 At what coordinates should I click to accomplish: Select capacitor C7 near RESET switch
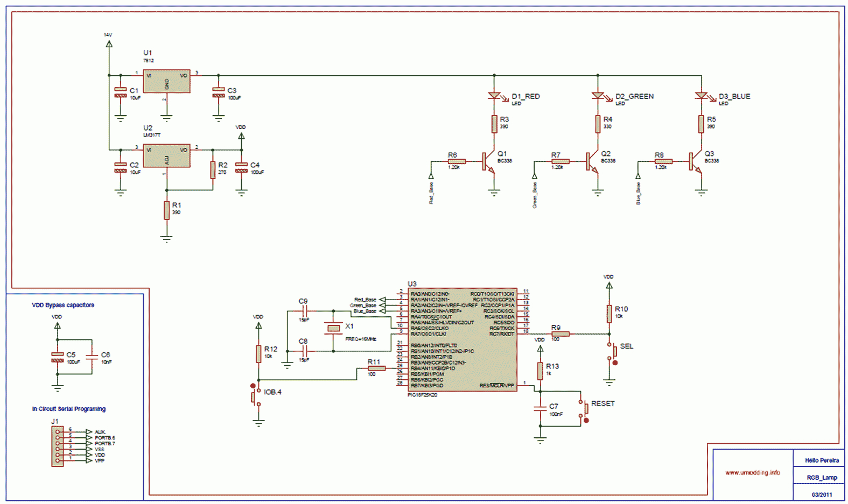click(540, 409)
